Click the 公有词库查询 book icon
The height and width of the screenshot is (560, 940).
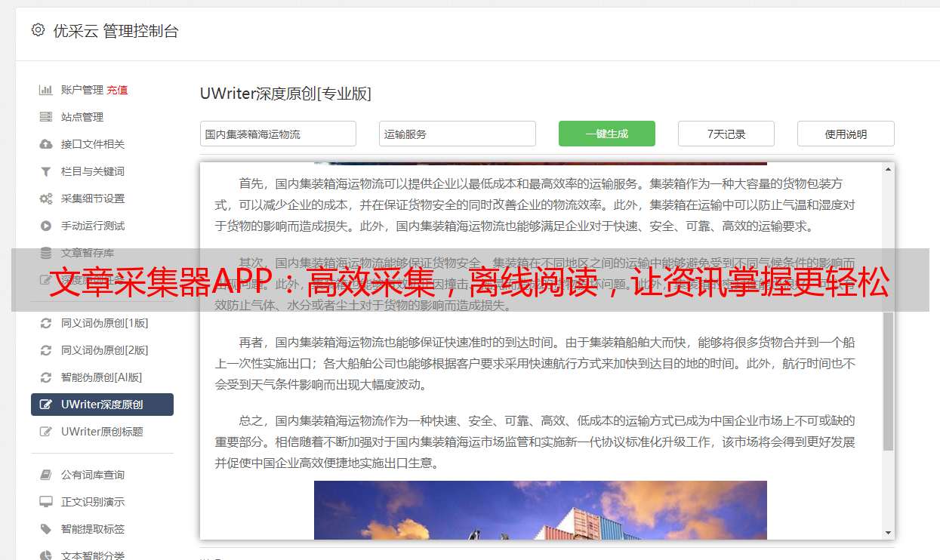[46, 475]
